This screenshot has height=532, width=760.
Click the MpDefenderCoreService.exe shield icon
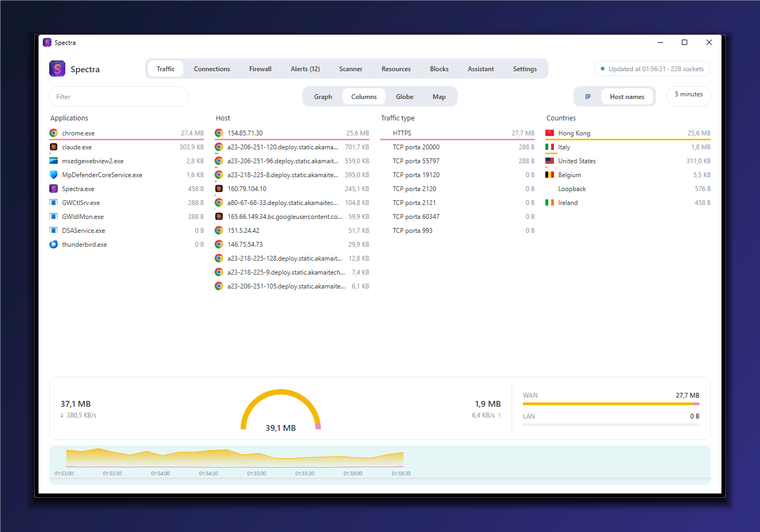(54, 175)
